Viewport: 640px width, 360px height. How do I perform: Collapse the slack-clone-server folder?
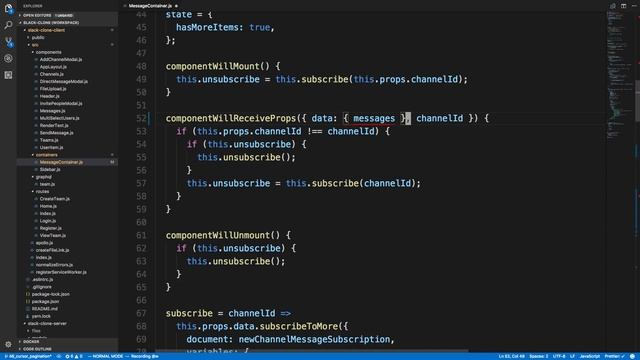click(47, 324)
